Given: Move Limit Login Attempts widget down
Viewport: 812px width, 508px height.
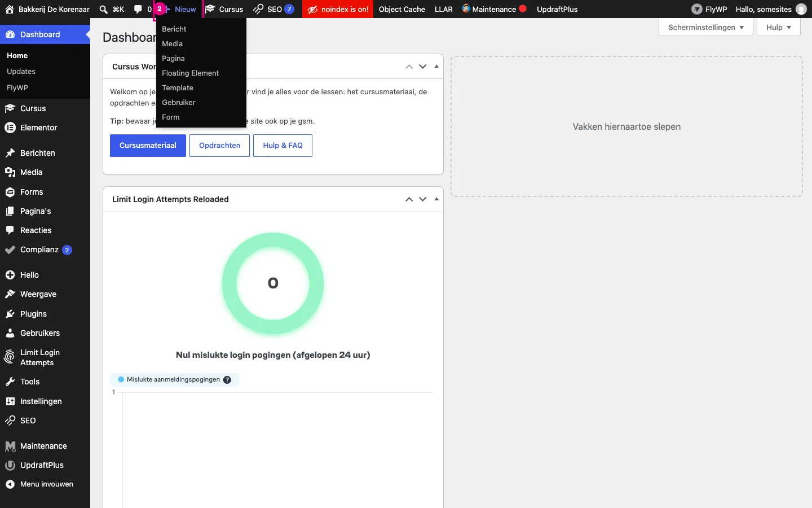Looking at the screenshot, I should tap(423, 199).
